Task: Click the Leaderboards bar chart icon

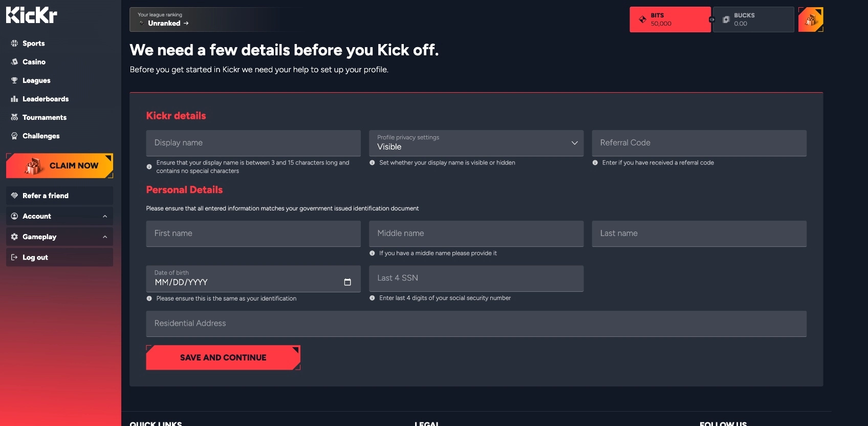Action: pyautogui.click(x=14, y=99)
